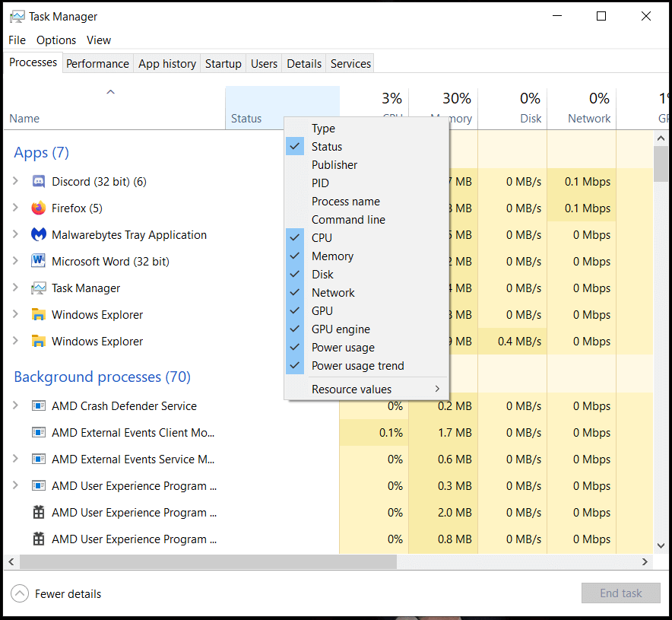Uncheck the Status column option
The width and height of the screenshot is (672, 620).
coord(366,147)
